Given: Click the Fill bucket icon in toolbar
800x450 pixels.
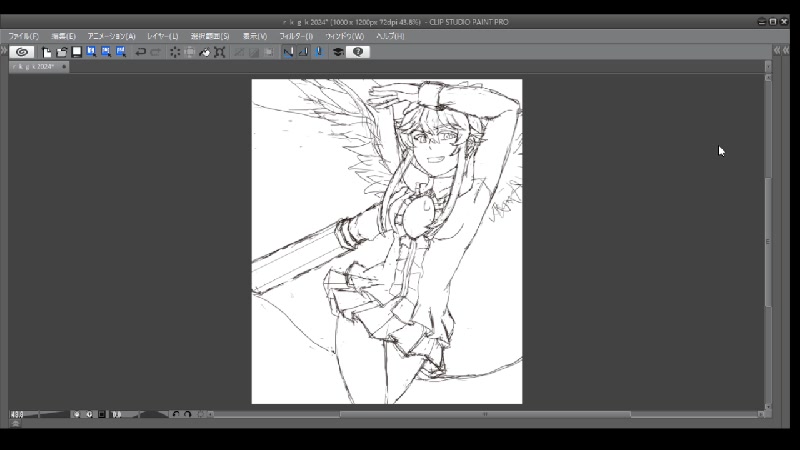Looking at the screenshot, I should pyautogui.click(x=204, y=52).
